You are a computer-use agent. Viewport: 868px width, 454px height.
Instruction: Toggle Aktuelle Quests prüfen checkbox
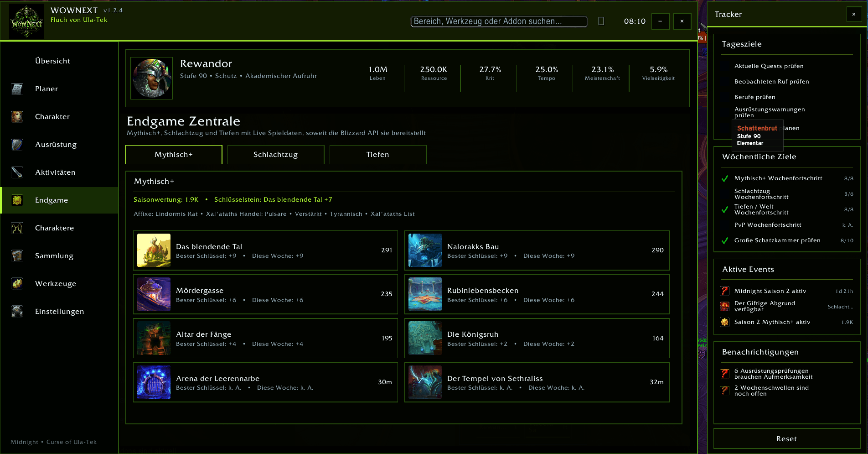(x=725, y=66)
